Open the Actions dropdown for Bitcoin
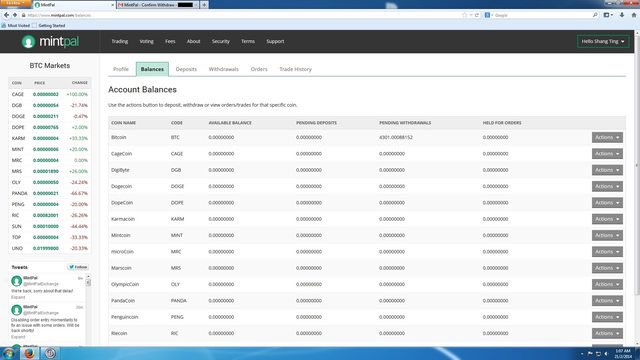The image size is (640, 360). tap(607, 138)
